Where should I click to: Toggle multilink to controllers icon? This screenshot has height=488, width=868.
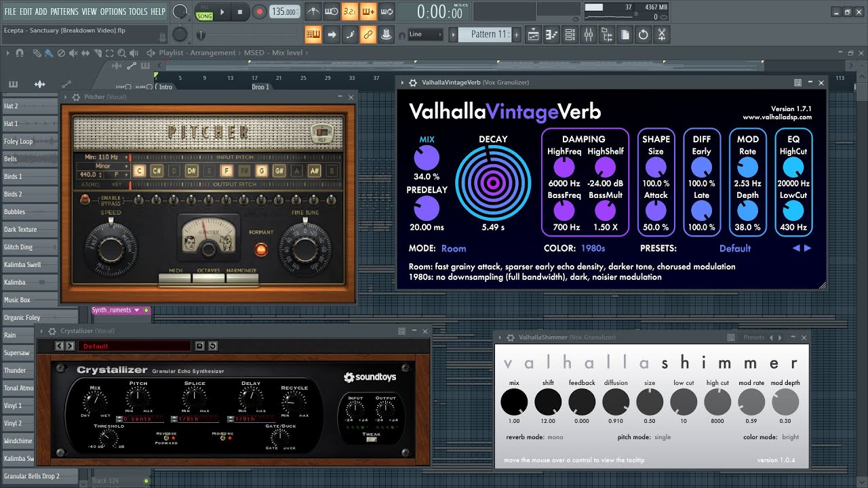coord(368,34)
